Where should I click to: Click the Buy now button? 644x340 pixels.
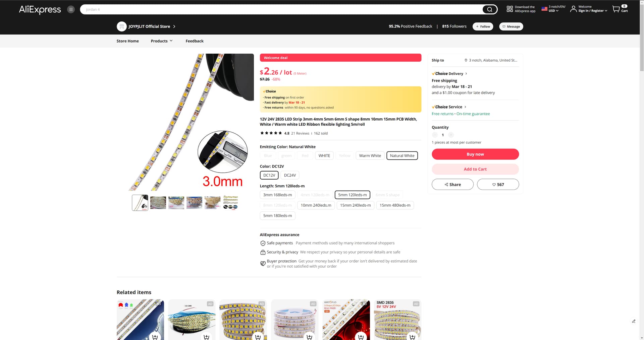pos(475,154)
